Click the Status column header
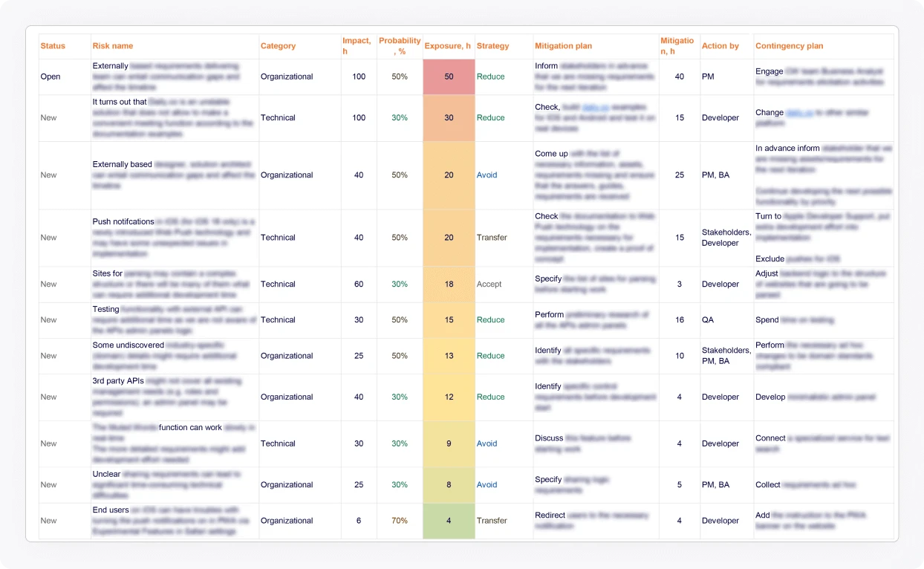 (x=53, y=46)
